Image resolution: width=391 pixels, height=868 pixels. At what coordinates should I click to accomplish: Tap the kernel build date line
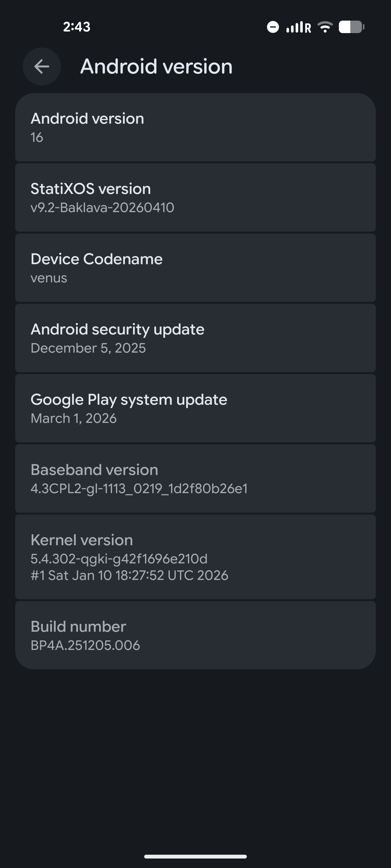(x=129, y=576)
